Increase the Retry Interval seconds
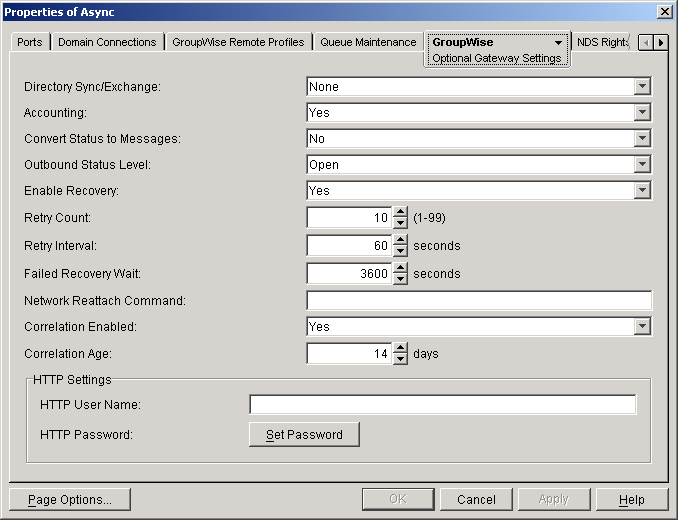 pyautogui.click(x=400, y=240)
